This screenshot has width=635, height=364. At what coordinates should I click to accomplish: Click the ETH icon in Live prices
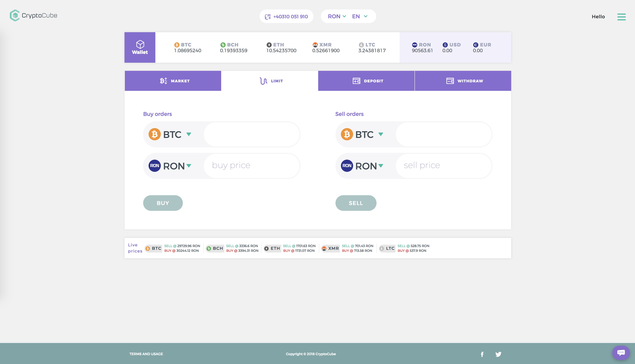(x=266, y=248)
